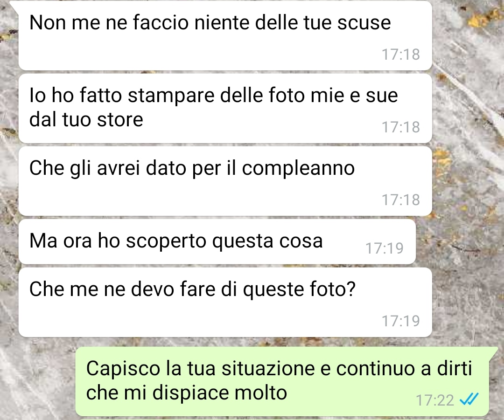Tap the word 'store' in the second message
Viewport: 504px width, 420px height.
tap(120, 119)
